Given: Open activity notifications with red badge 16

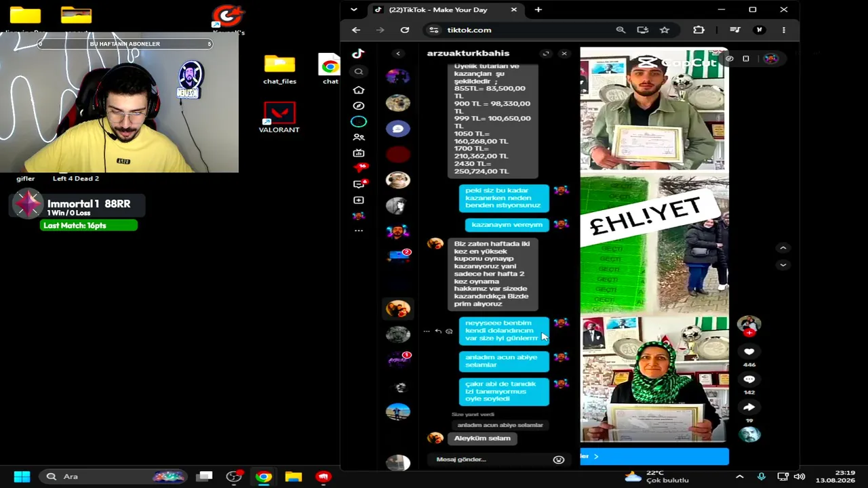Looking at the screenshot, I should [360, 167].
